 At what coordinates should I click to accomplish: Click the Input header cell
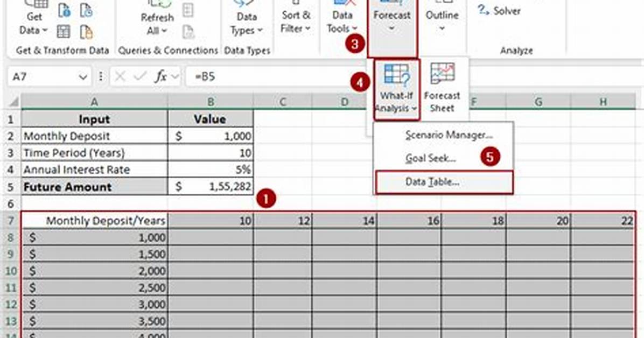(x=94, y=119)
